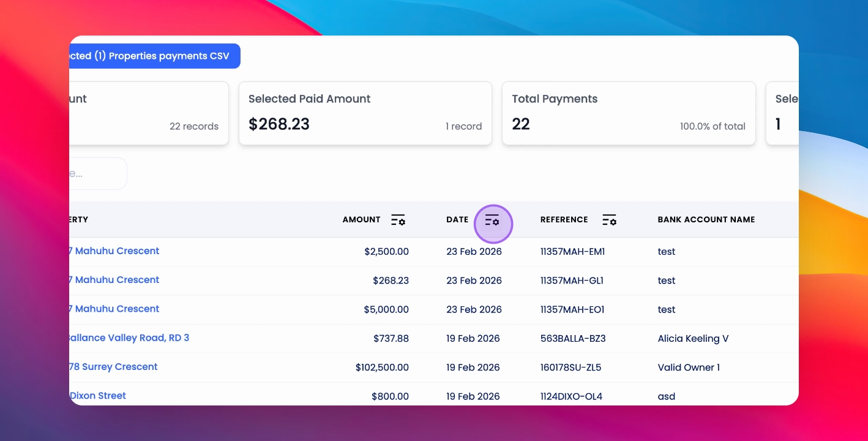
Task: Click the AMOUNT column header
Action: point(361,220)
